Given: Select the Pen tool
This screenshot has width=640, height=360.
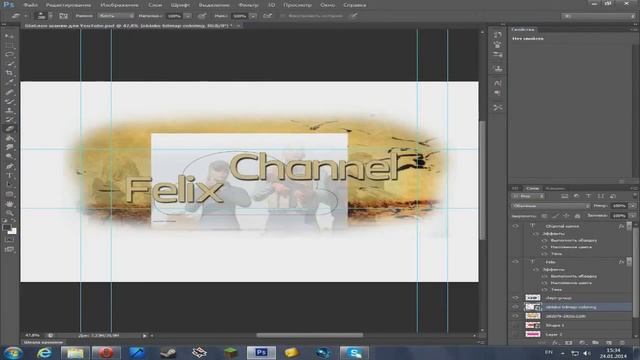Looking at the screenshot, I should pos(9,166).
